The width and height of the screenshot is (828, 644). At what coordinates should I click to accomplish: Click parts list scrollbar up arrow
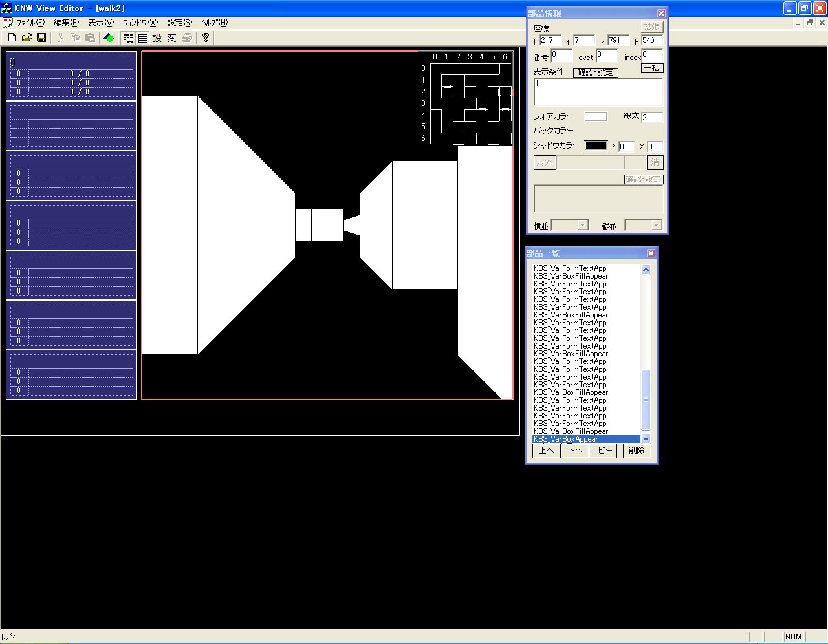646,270
